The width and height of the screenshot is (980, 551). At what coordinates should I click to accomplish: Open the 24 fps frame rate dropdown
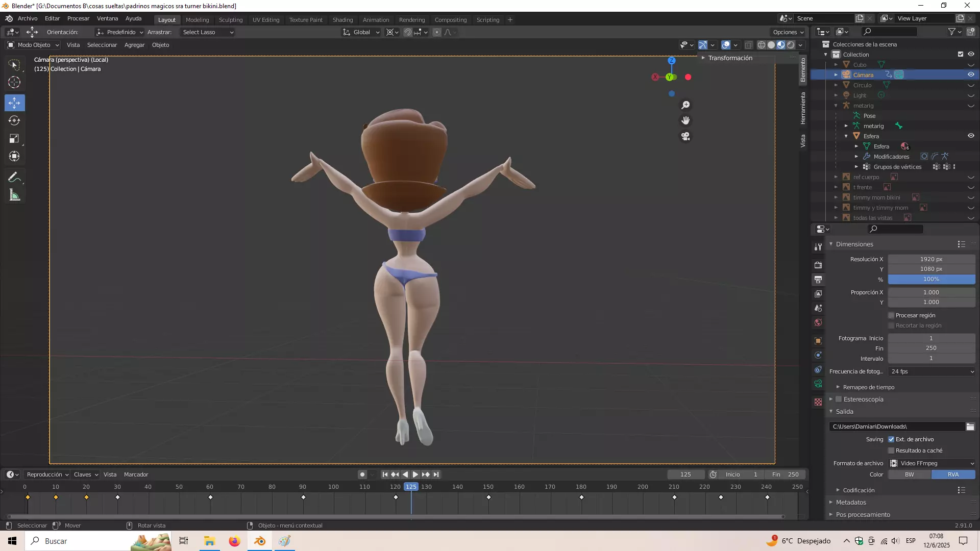(x=932, y=371)
